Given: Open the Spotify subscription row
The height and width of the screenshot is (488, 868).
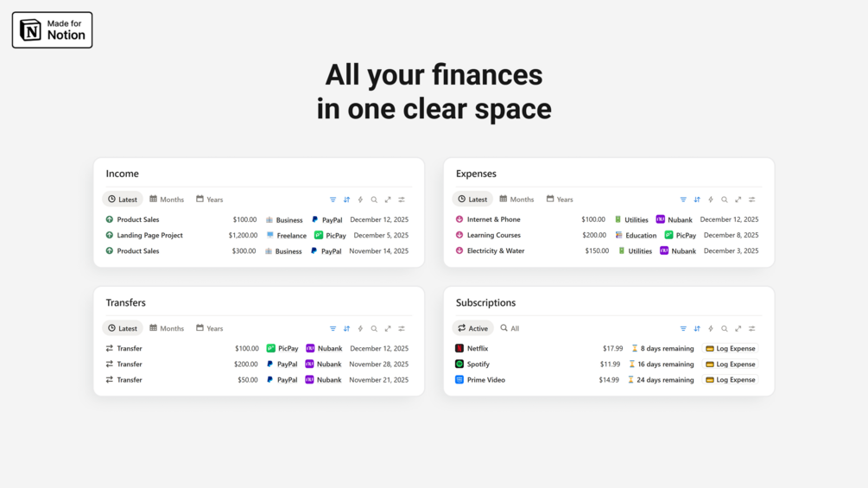Looking at the screenshot, I should pyautogui.click(x=478, y=364).
